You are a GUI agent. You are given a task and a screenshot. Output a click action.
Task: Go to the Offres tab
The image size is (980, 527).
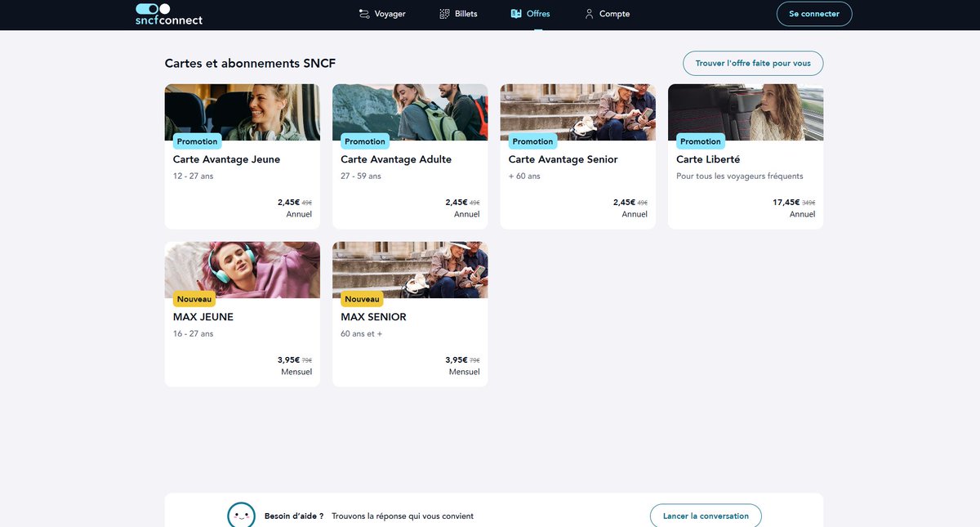point(530,14)
